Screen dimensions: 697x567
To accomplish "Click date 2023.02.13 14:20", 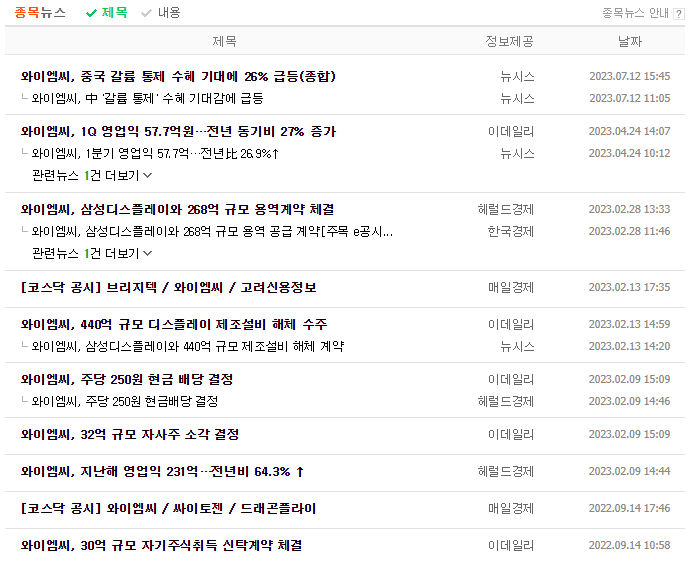I will tap(629, 346).
